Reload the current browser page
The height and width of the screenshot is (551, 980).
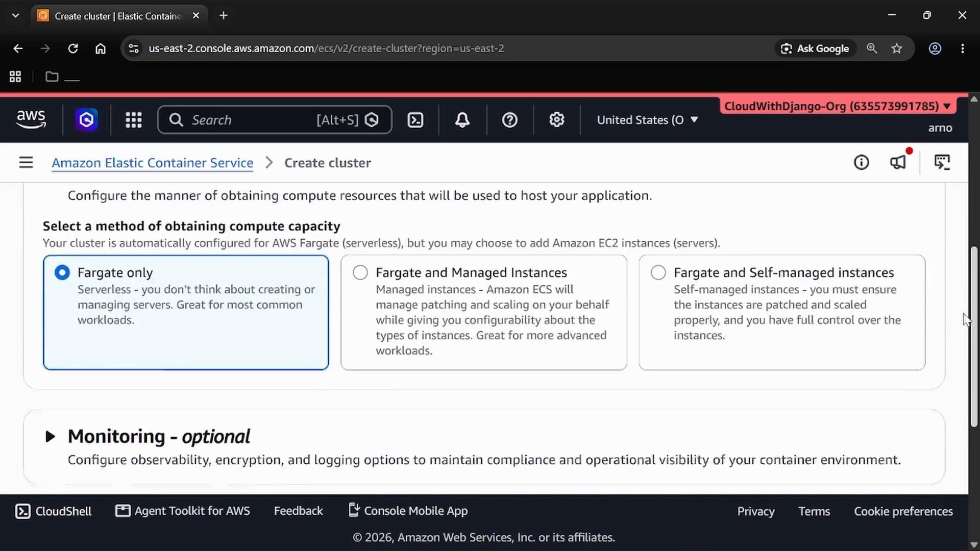pyautogui.click(x=73, y=48)
